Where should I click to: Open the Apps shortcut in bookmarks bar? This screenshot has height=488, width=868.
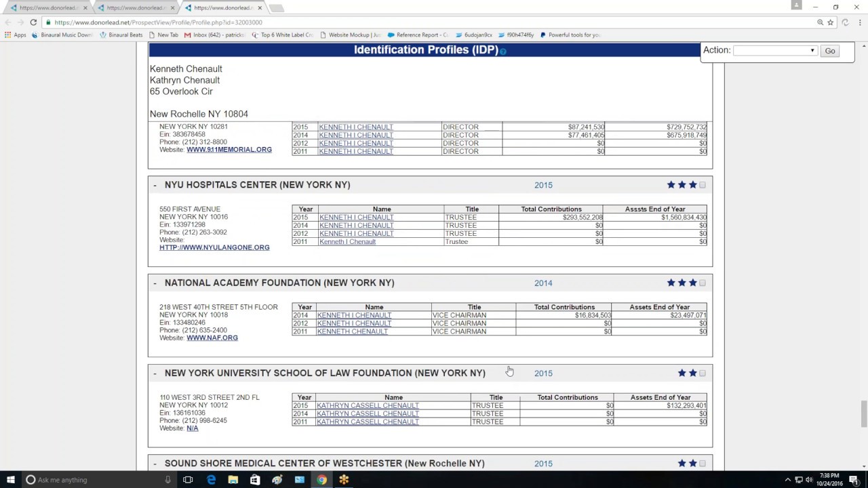pyautogui.click(x=16, y=35)
